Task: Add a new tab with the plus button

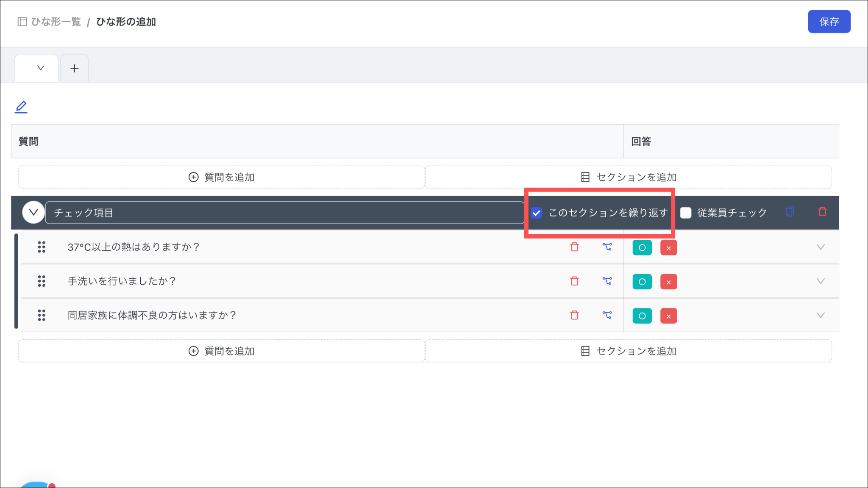Action: click(75, 68)
